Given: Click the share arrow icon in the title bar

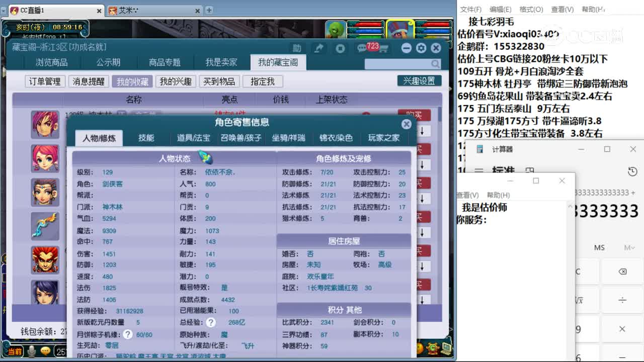Looking at the screenshot, I should (x=318, y=47).
